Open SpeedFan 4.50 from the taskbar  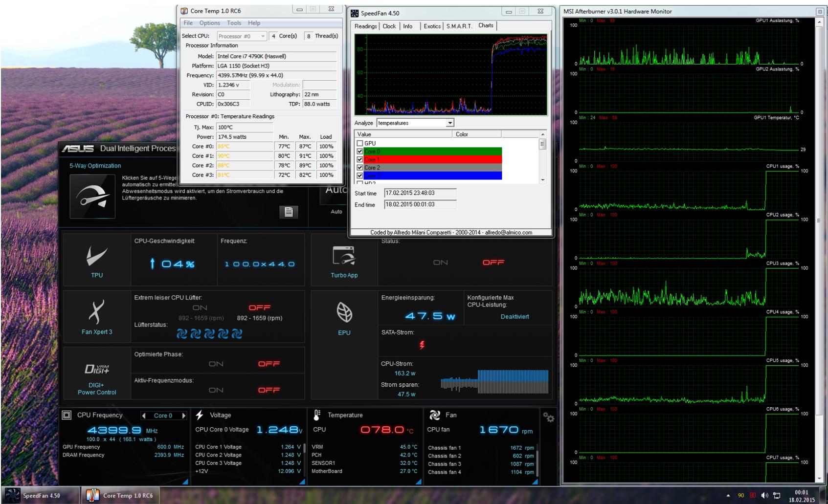click(41, 496)
